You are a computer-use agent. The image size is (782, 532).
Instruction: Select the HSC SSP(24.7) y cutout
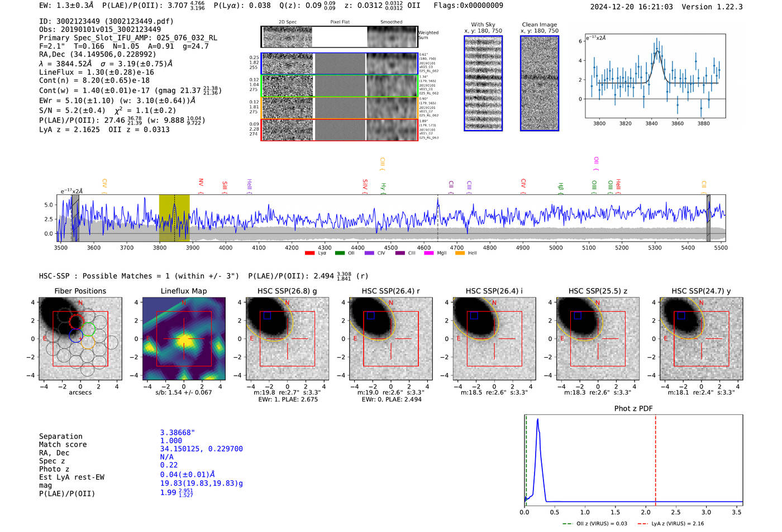pos(702,339)
